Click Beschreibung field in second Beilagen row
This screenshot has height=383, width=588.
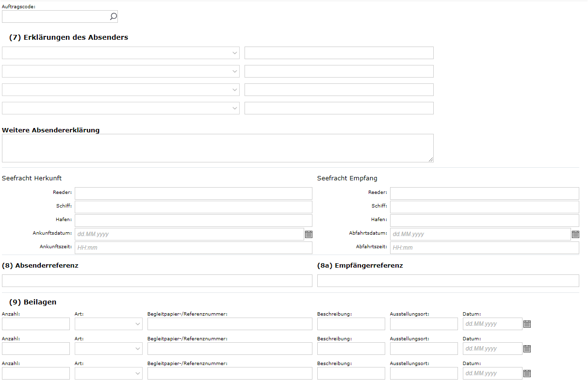(x=351, y=349)
